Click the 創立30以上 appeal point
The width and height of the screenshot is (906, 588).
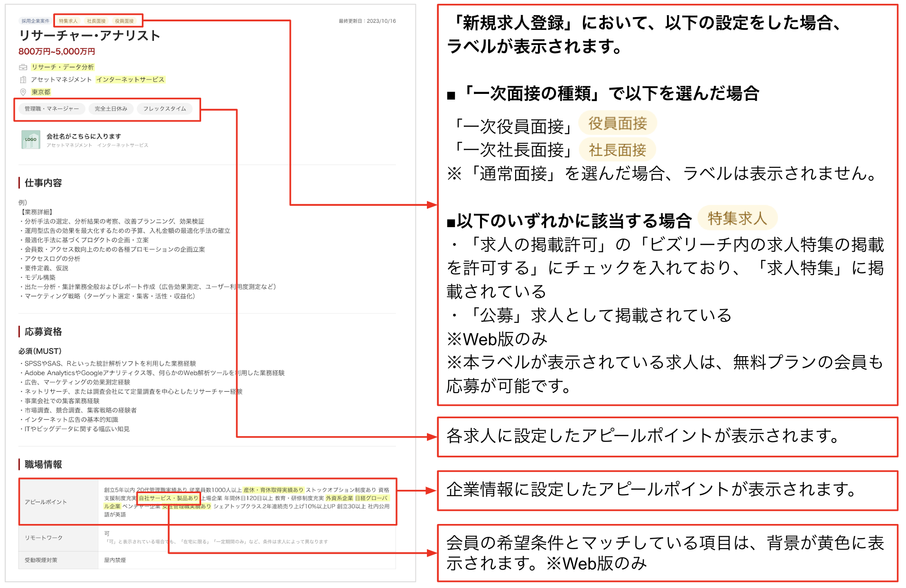(351, 506)
